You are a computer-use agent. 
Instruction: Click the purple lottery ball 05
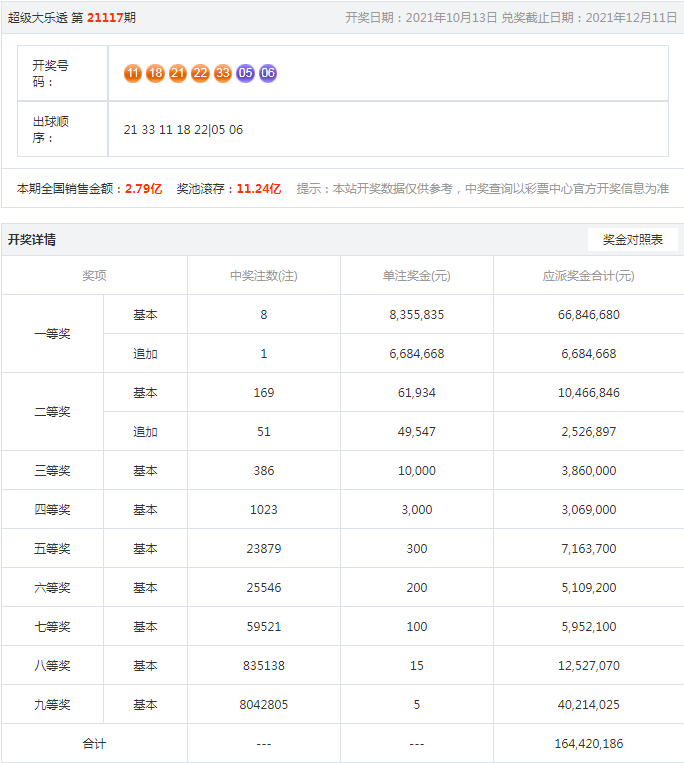[245, 73]
